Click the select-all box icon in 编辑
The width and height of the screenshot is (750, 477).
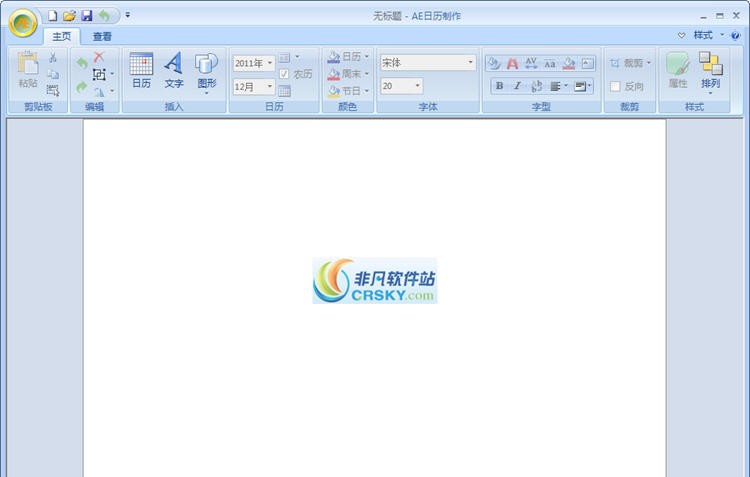click(x=99, y=74)
